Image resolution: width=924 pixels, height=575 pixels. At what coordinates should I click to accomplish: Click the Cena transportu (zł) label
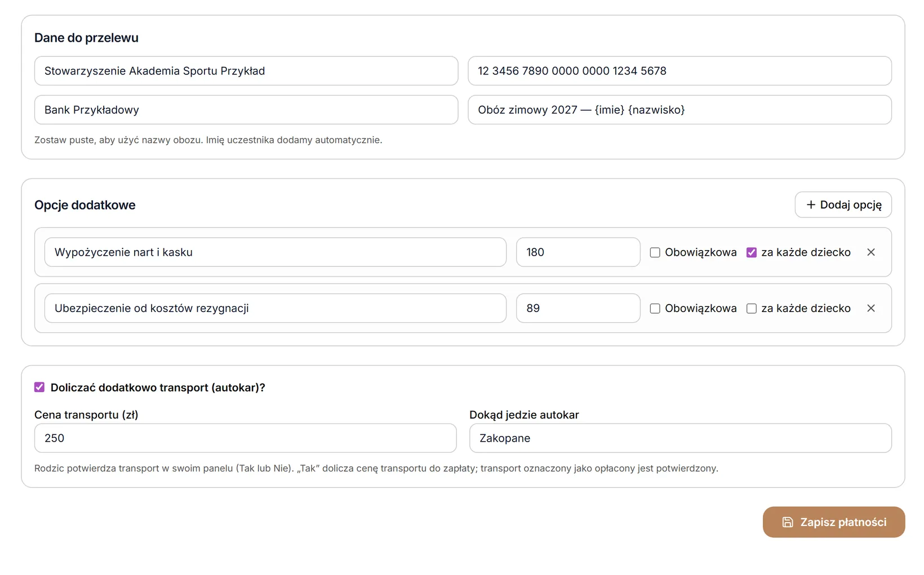point(86,414)
